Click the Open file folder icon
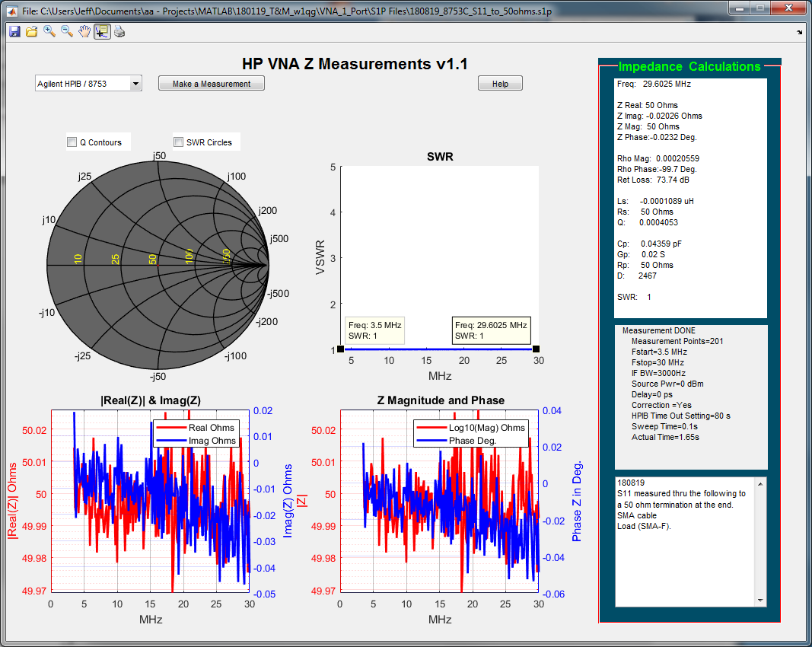The image size is (812, 647). 31,31
